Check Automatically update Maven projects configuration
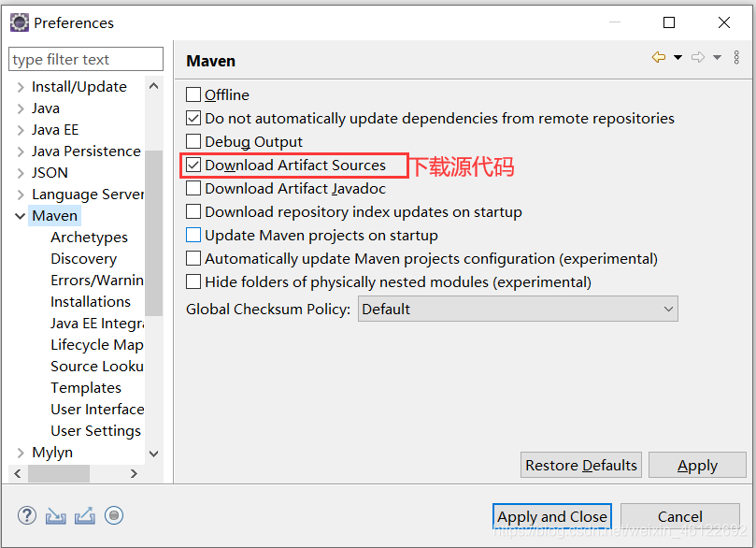The image size is (756, 548). coord(193,258)
